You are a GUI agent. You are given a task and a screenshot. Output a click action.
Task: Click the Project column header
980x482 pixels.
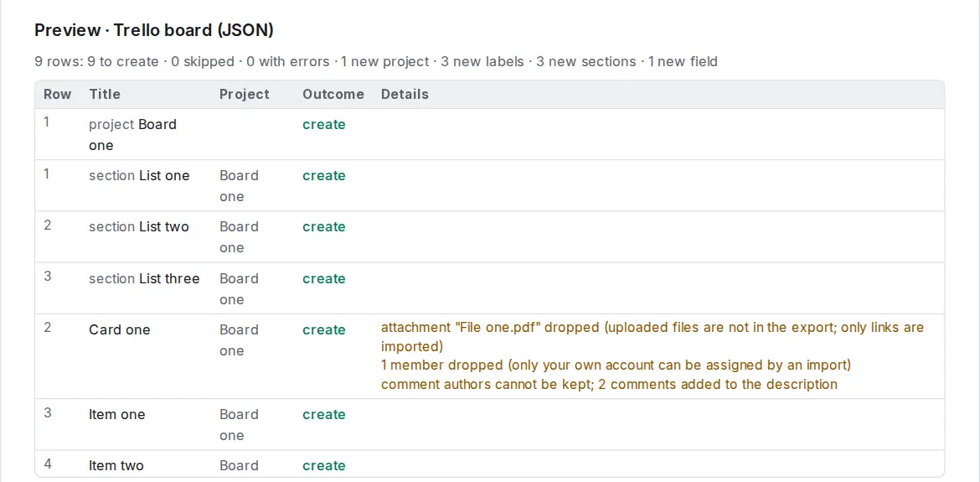coord(245,95)
